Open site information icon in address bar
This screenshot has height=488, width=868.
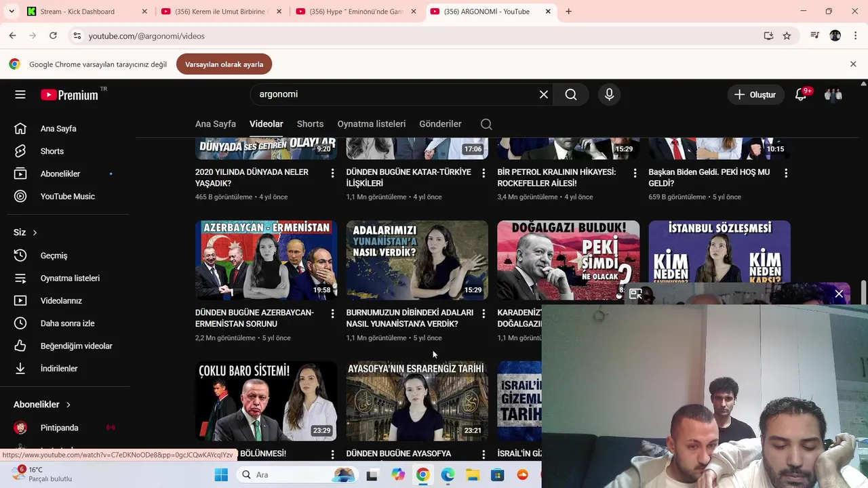(x=77, y=36)
